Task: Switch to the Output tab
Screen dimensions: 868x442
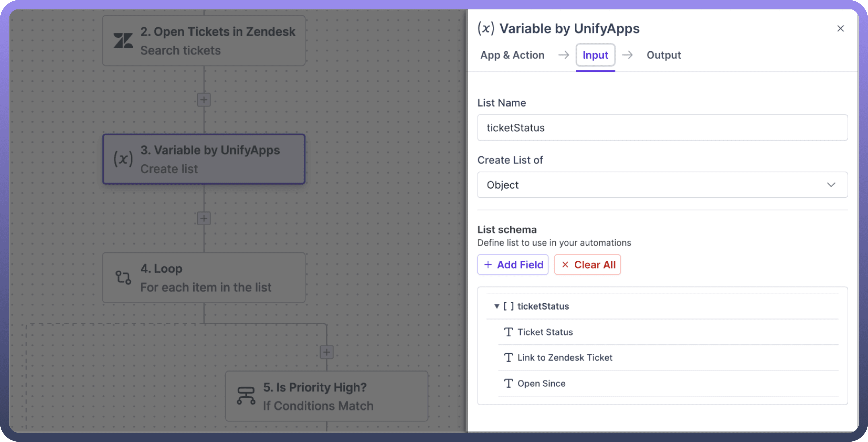Action: pyautogui.click(x=663, y=55)
